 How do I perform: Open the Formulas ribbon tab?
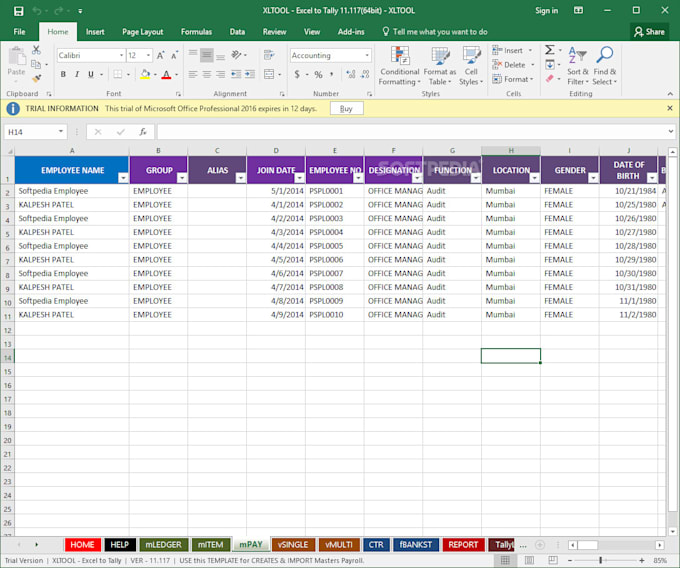click(x=196, y=32)
